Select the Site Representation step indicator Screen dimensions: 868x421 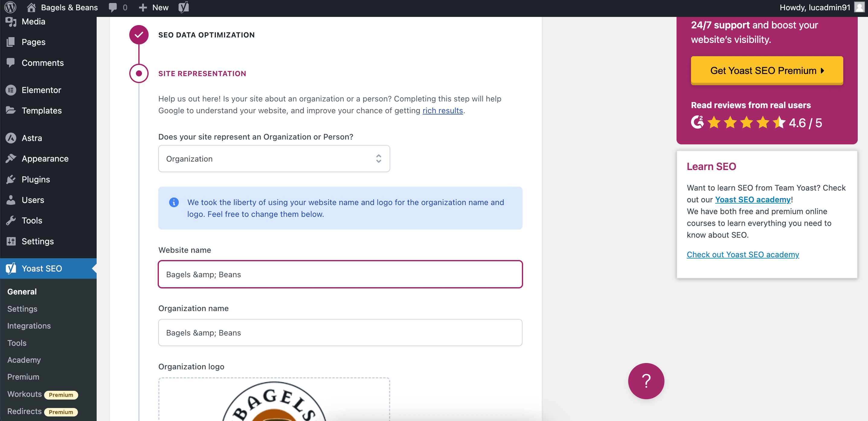[139, 73]
